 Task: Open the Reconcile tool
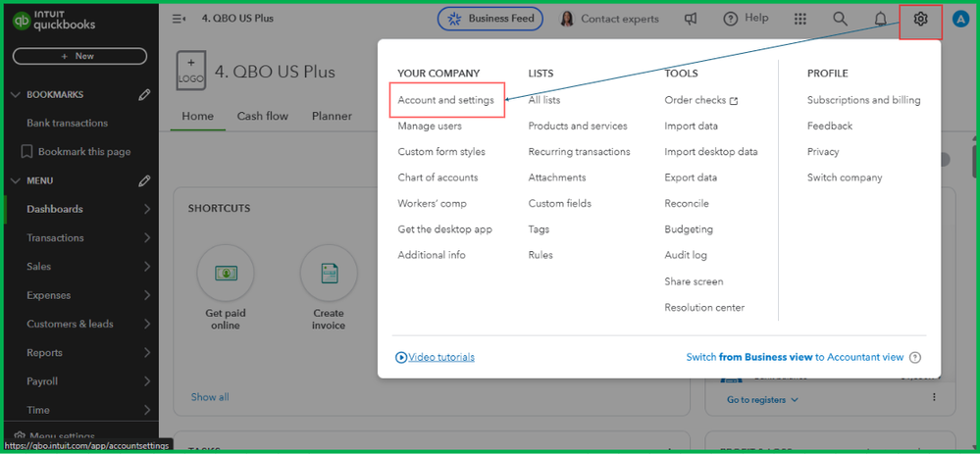pyautogui.click(x=687, y=204)
